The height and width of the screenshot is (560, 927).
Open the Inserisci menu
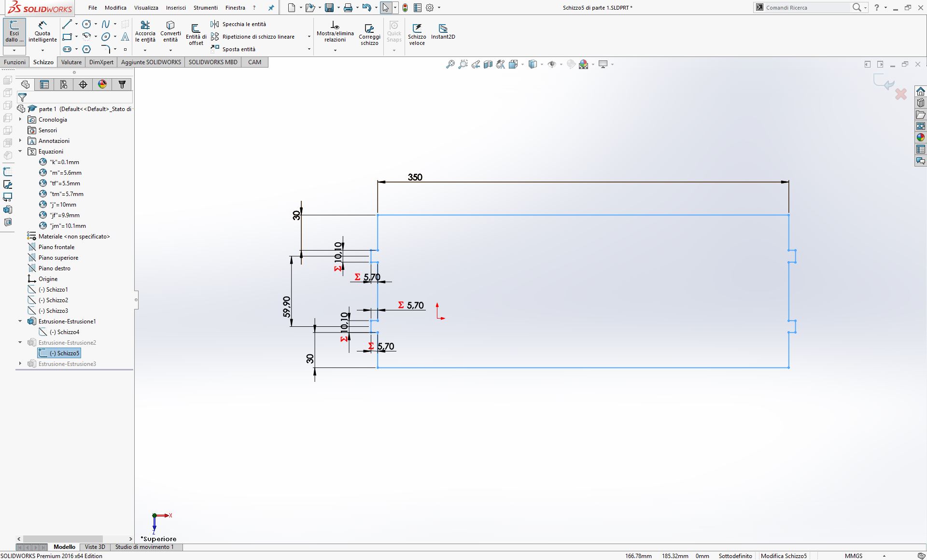tap(176, 8)
